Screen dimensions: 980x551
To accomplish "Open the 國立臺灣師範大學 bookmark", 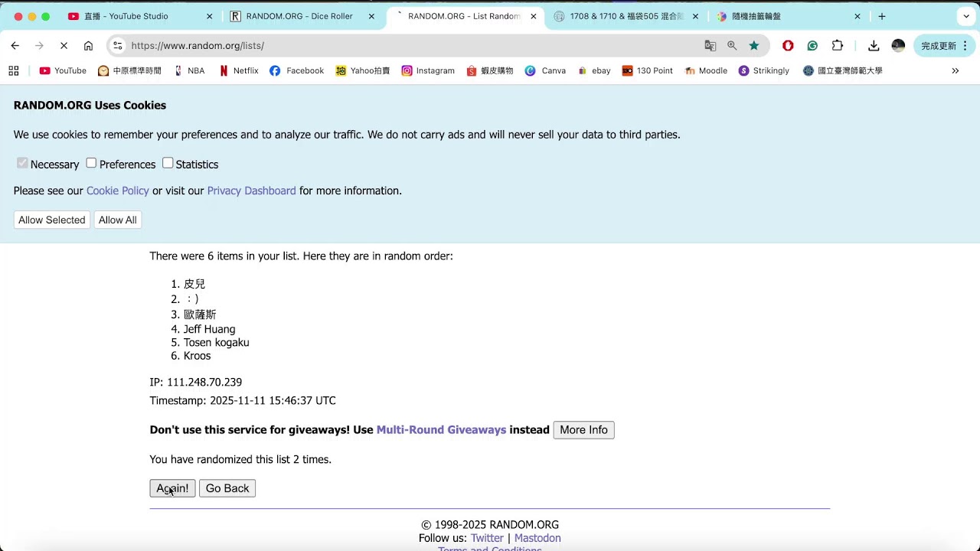I will coord(842,70).
